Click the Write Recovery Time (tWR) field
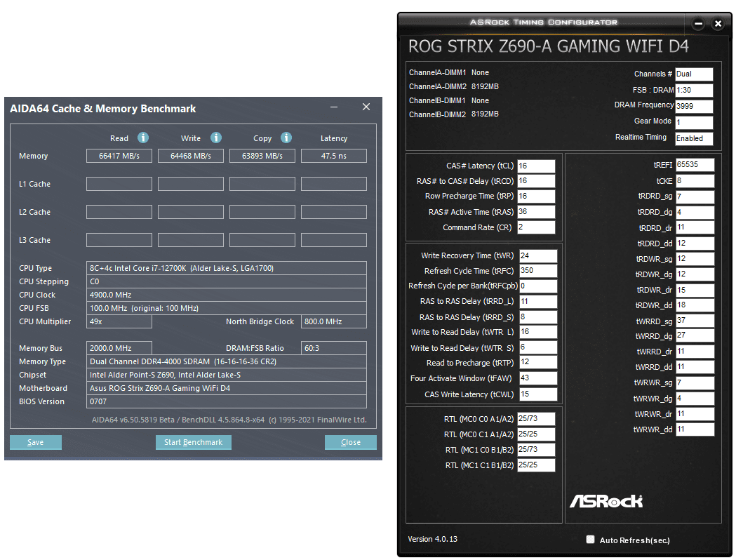The height and width of the screenshot is (560, 736). click(x=538, y=256)
